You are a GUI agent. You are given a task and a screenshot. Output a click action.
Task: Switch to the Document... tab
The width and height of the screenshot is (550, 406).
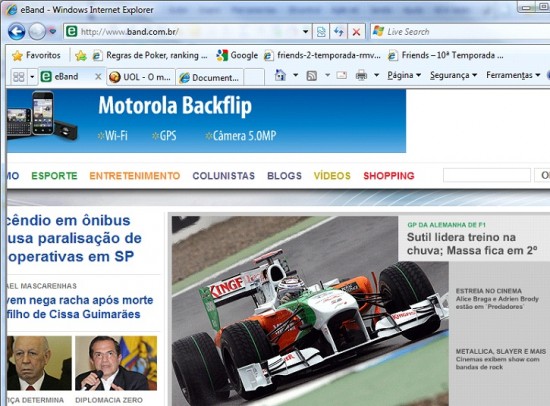(x=209, y=77)
